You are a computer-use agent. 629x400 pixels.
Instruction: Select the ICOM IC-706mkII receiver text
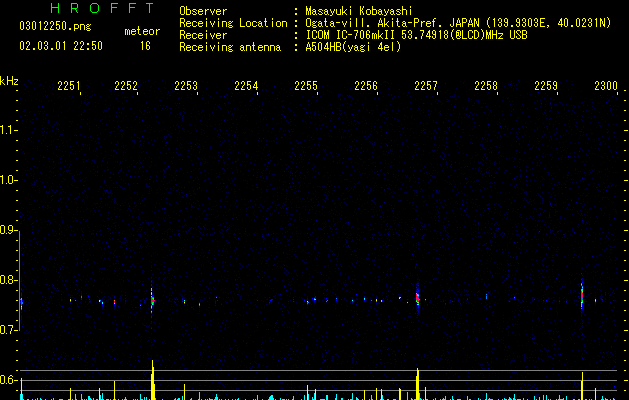[x=416, y=35]
